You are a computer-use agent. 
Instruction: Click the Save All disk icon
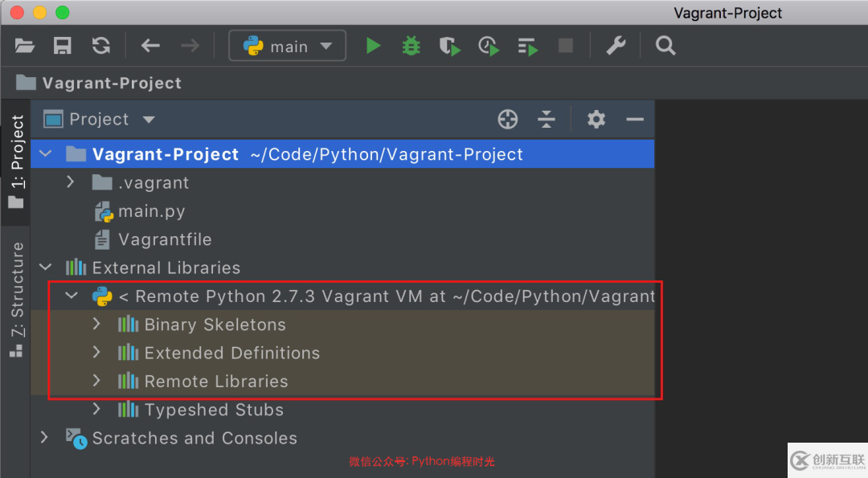pyautogui.click(x=63, y=46)
